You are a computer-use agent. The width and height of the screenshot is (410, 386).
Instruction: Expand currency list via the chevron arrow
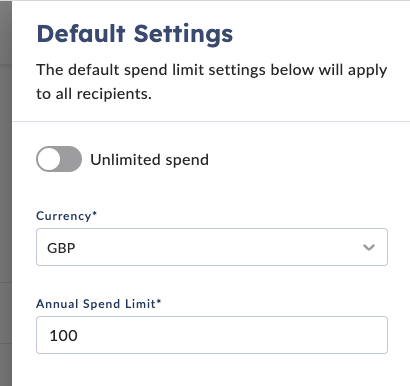point(369,247)
